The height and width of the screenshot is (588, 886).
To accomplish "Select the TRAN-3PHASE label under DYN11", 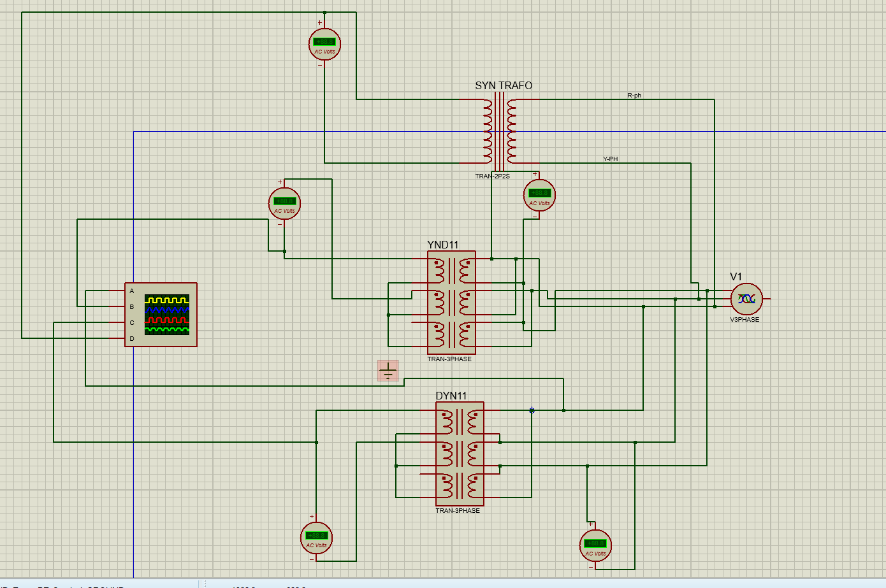I will point(459,510).
